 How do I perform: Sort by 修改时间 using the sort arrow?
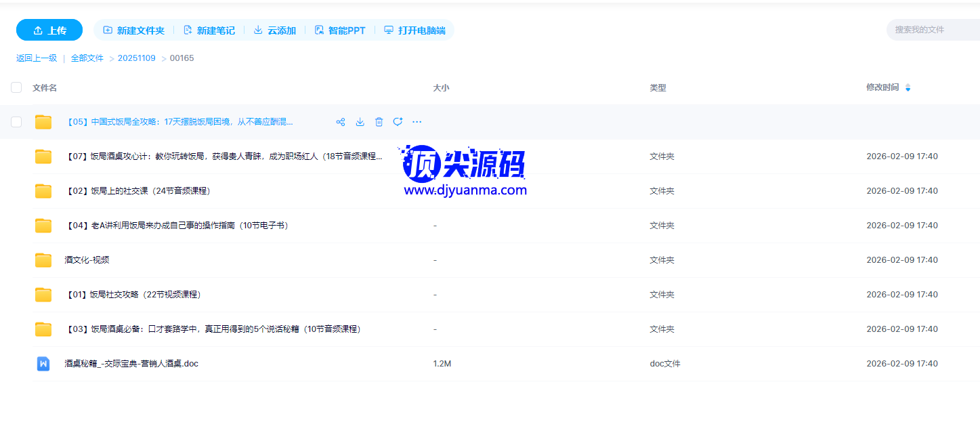pyautogui.click(x=908, y=87)
